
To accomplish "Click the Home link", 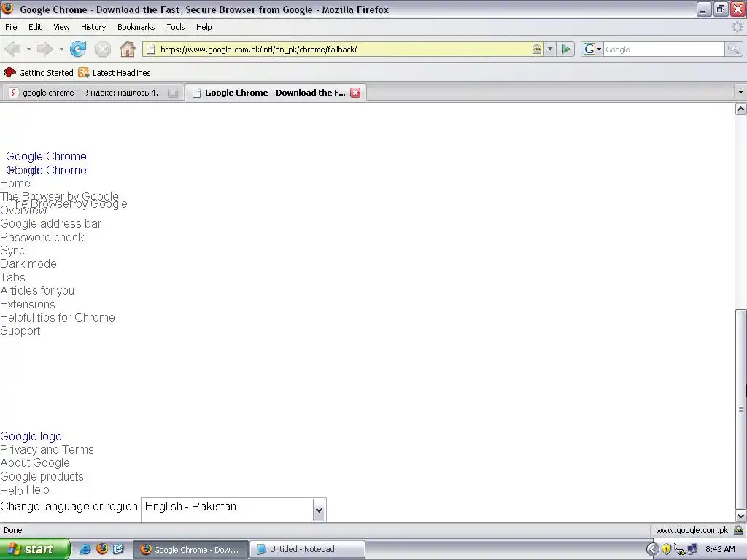I will point(15,183).
